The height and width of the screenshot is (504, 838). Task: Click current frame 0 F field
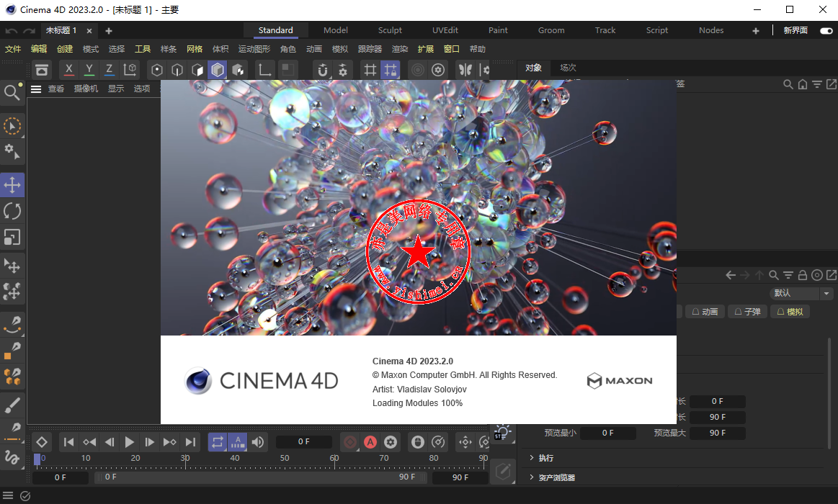(x=303, y=442)
